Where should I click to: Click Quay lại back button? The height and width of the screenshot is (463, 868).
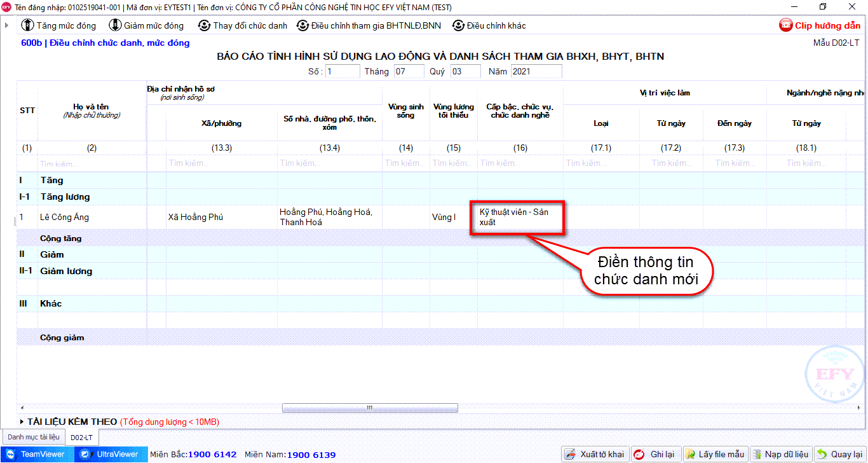click(x=840, y=454)
